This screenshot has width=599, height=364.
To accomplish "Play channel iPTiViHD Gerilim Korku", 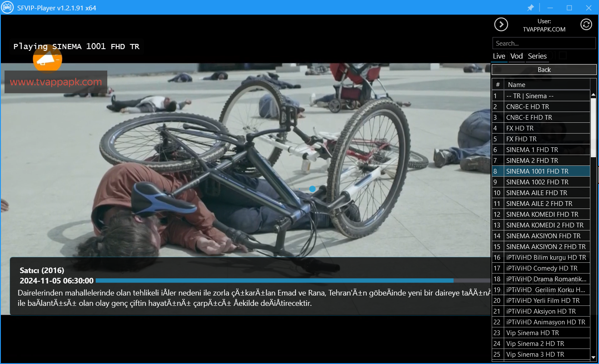I will point(541,289).
